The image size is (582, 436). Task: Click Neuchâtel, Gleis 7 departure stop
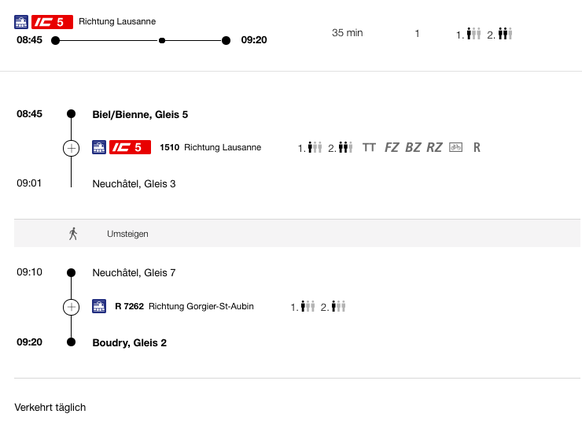pyautogui.click(x=134, y=273)
